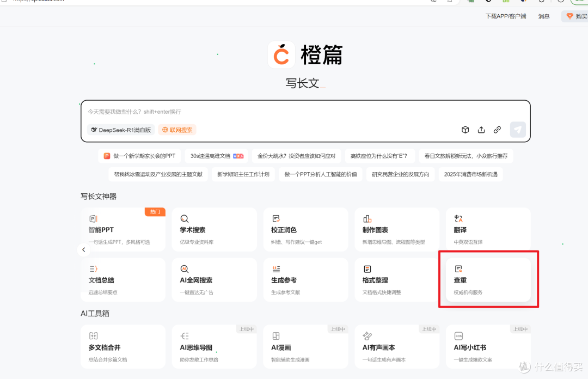Select suggestion 金价大跳水？投资者应该如何应对
The image size is (588, 379).
[x=296, y=156]
